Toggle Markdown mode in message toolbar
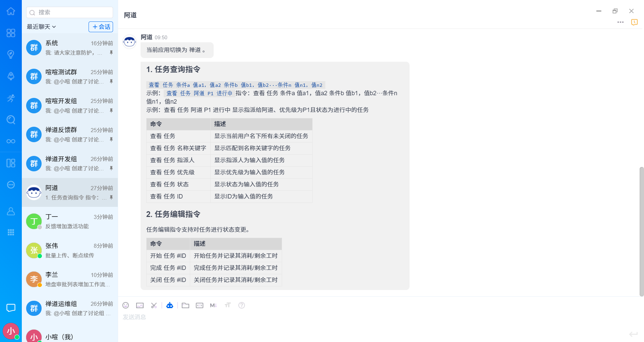The width and height of the screenshot is (644, 342). click(x=213, y=305)
